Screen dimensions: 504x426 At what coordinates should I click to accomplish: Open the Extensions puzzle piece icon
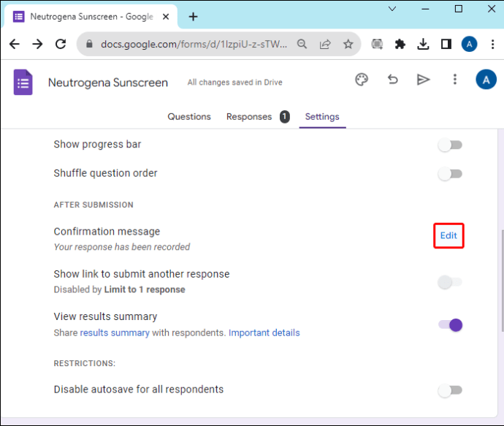click(400, 44)
